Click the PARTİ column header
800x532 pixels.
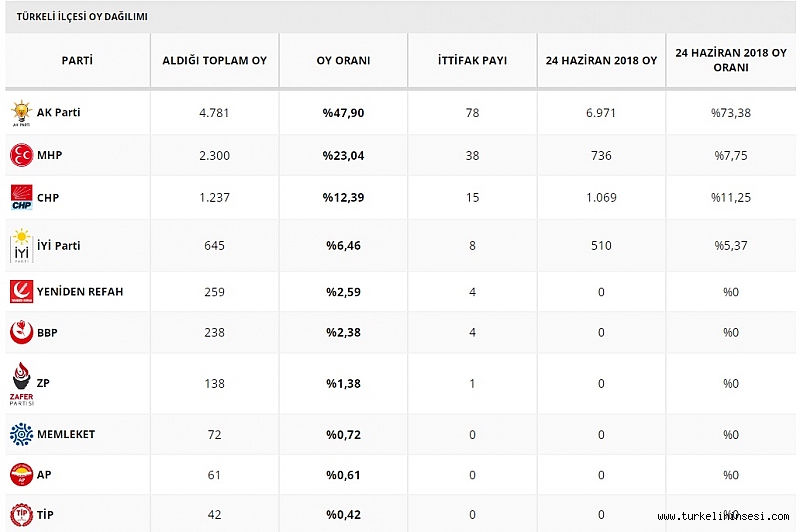78,60
